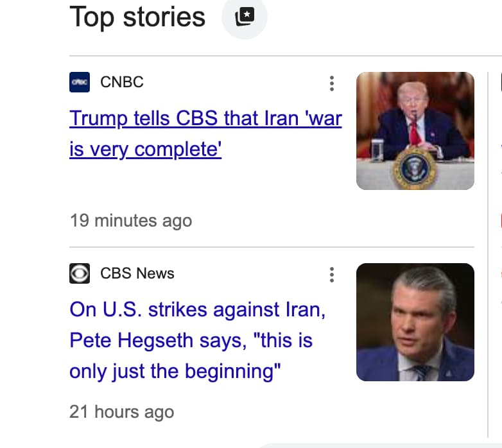Screen dimensions: 502x448
Task: Click the Top stories heading
Action: coord(137,17)
